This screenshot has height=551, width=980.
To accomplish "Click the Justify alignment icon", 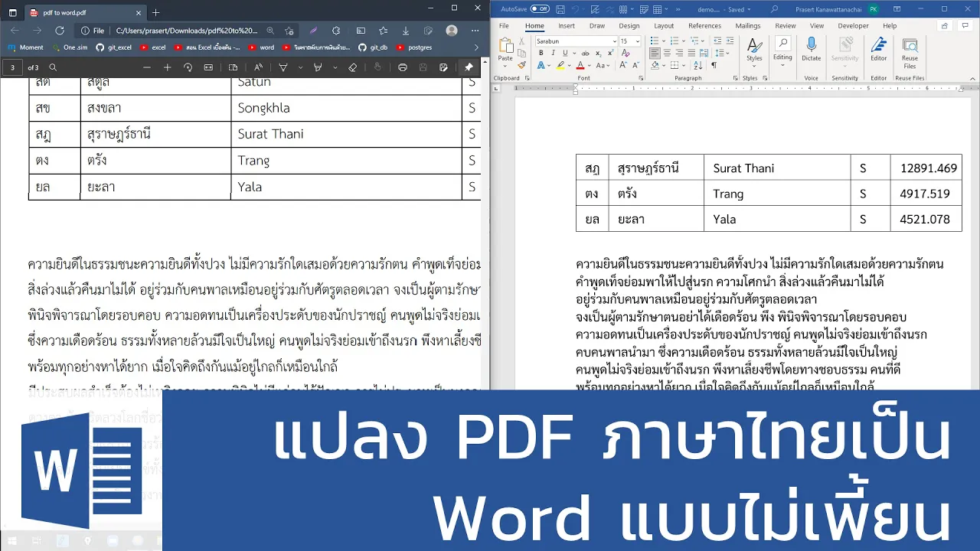I will (x=691, y=53).
